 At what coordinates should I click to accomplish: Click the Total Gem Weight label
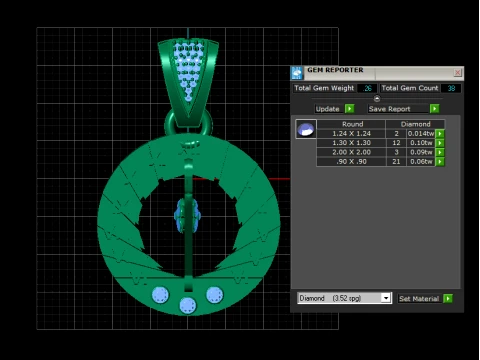[x=324, y=88]
